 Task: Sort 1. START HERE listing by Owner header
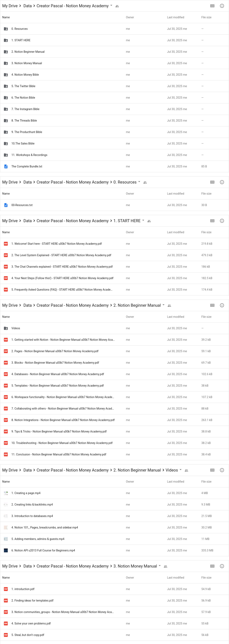click(130, 232)
